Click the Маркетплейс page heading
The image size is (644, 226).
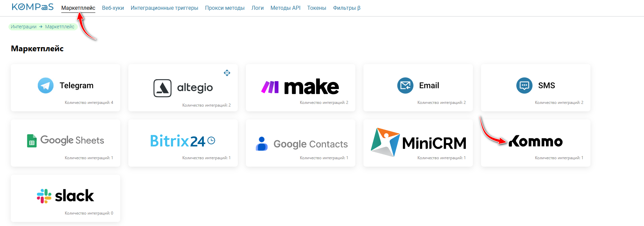click(x=37, y=49)
